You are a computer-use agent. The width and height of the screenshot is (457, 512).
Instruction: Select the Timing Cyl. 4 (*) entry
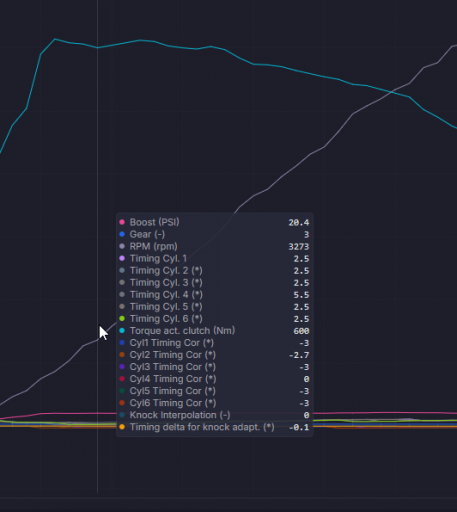214,295
